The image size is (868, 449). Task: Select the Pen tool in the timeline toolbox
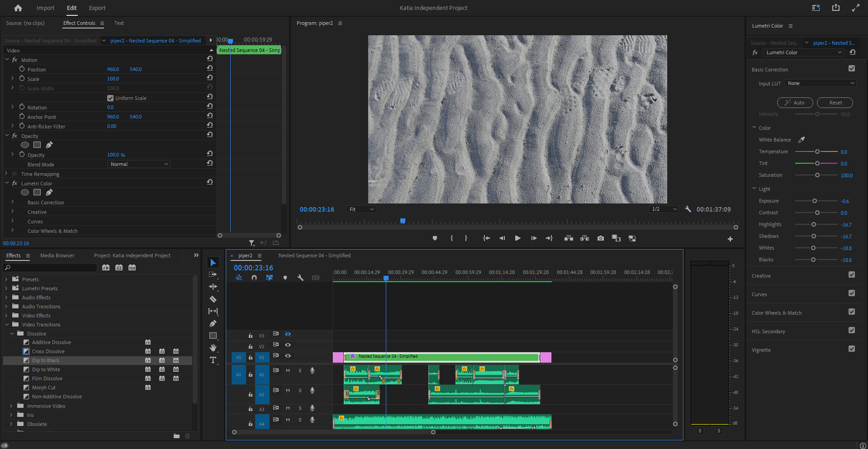(213, 323)
